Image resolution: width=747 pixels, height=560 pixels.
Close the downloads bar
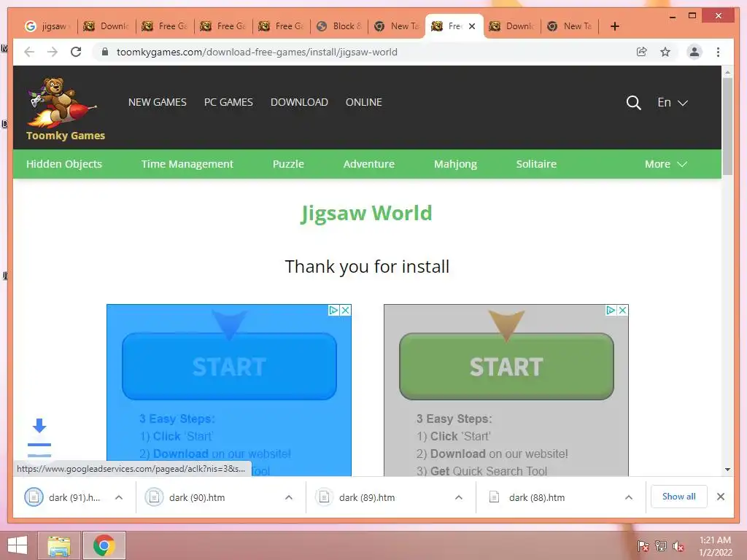721,497
